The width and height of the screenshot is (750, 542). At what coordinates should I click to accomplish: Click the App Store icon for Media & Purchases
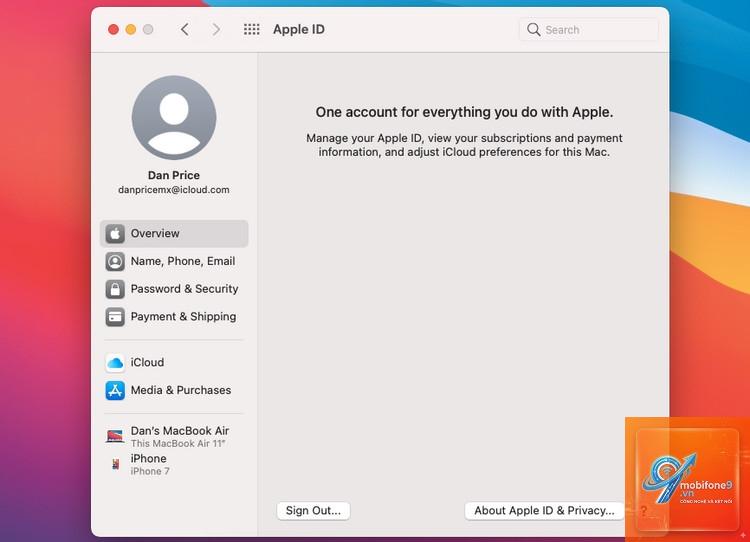point(115,390)
